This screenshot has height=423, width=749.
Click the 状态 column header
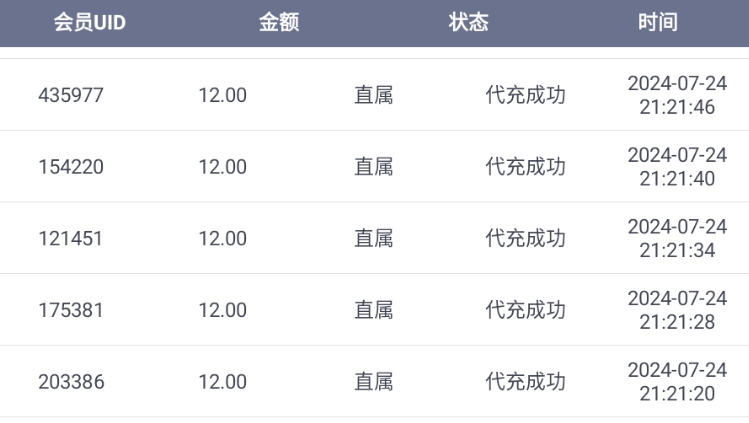click(468, 23)
